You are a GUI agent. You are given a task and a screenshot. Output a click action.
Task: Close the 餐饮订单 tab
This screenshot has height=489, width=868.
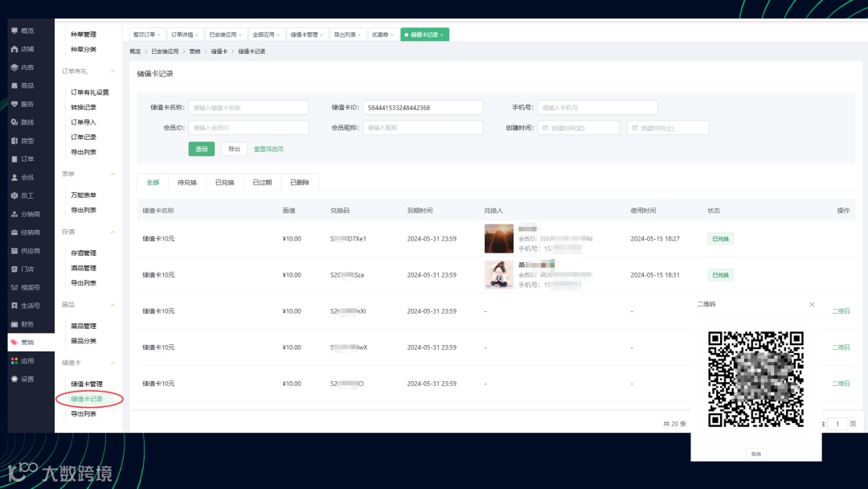[159, 35]
